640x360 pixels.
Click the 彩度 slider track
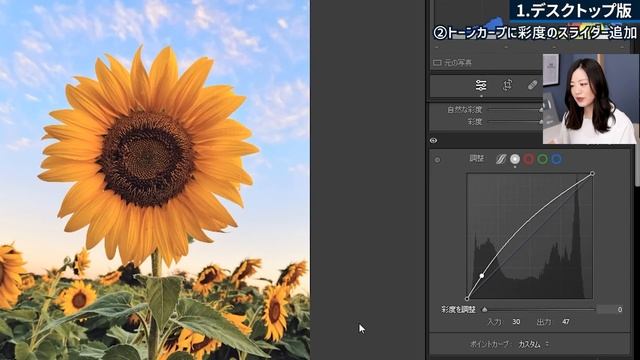coord(516,122)
